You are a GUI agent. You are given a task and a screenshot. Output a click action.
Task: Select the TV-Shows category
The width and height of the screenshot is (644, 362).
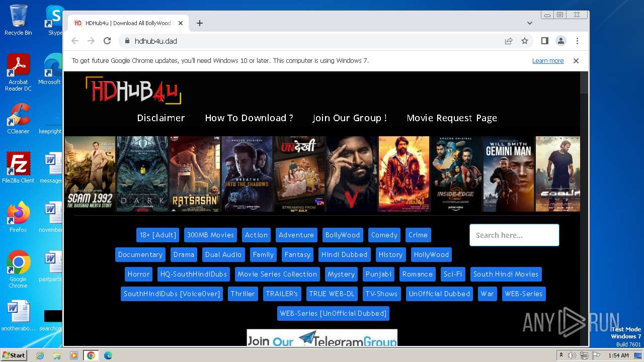381,294
